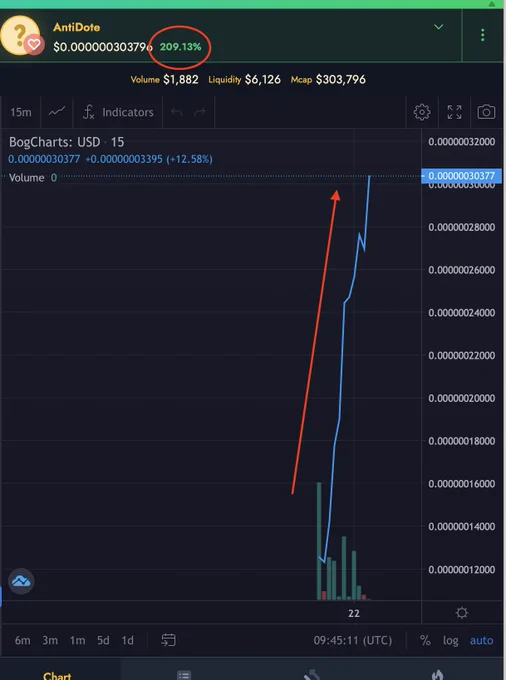Click the AntiDote token logo with question mark
The width and height of the screenshot is (506, 680).
pos(18,35)
